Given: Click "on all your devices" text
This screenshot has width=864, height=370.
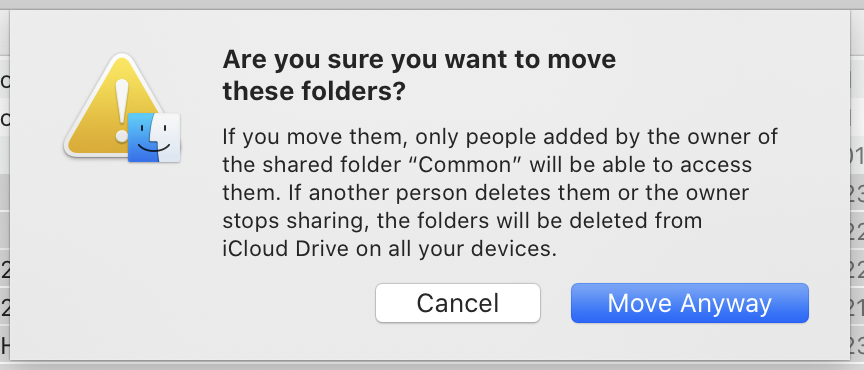Looking at the screenshot, I should pyautogui.click(x=453, y=249).
